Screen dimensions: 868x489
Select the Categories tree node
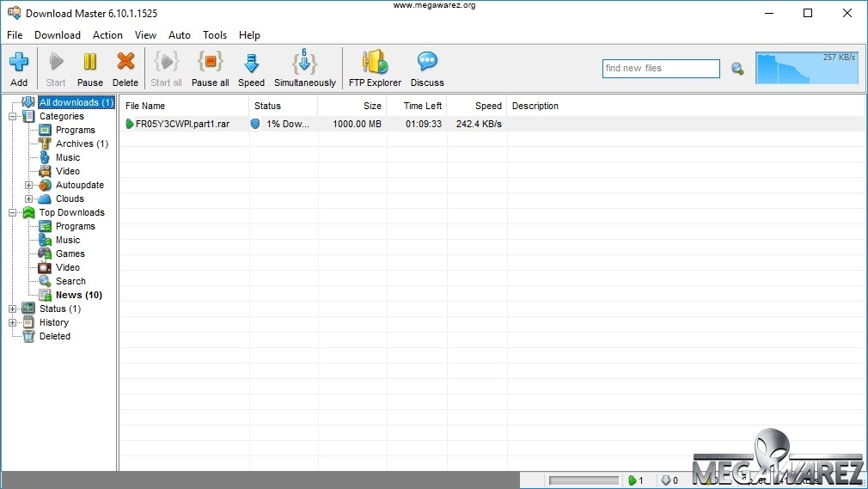pos(61,116)
